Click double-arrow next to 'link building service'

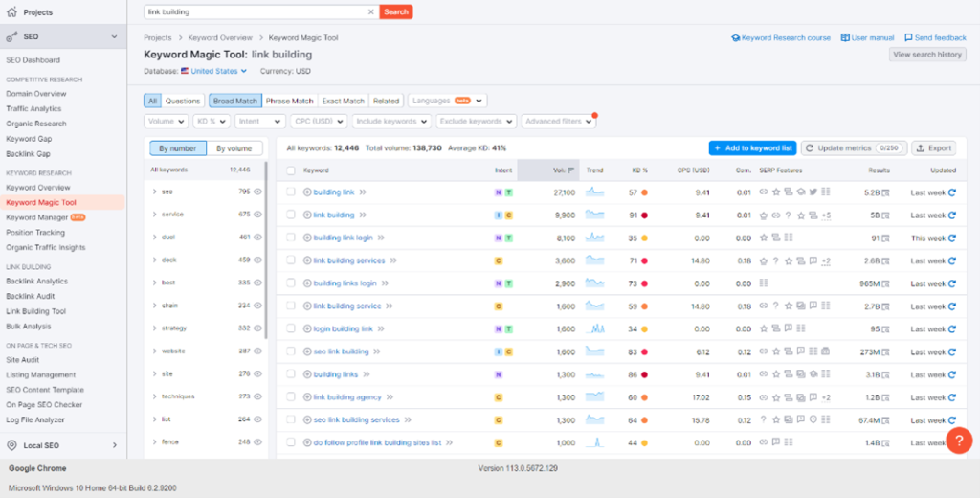tap(390, 306)
